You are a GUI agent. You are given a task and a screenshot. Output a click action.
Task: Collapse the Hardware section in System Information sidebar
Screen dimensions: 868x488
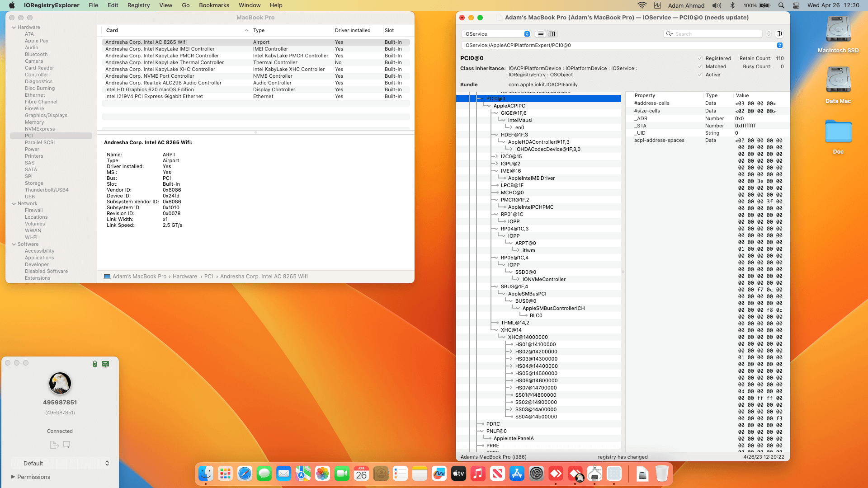tap(14, 28)
